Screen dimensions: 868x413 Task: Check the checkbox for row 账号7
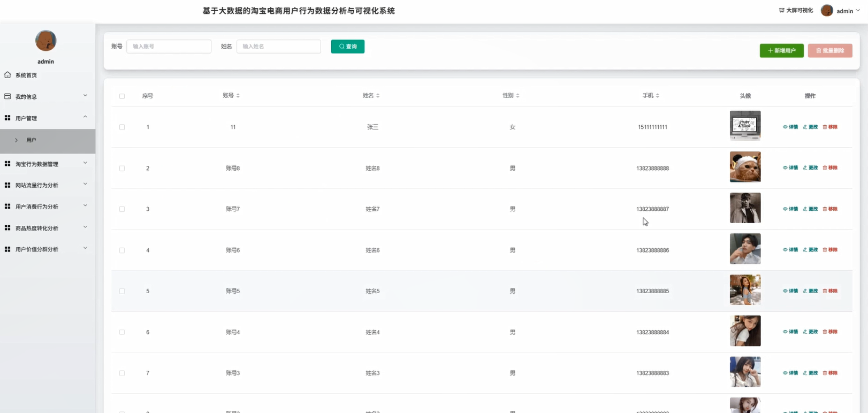pyautogui.click(x=122, y=209)
